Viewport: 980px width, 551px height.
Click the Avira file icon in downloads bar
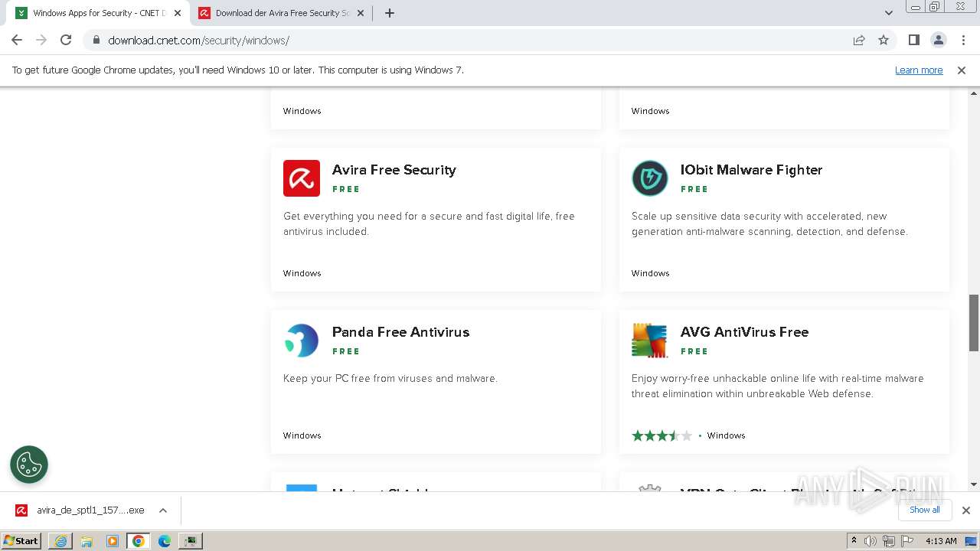(22, 510)
